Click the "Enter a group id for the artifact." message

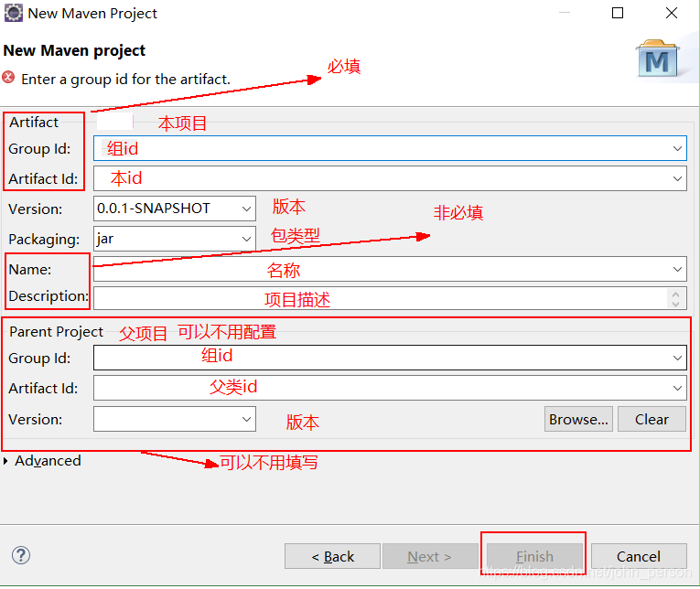pos(125,79)
